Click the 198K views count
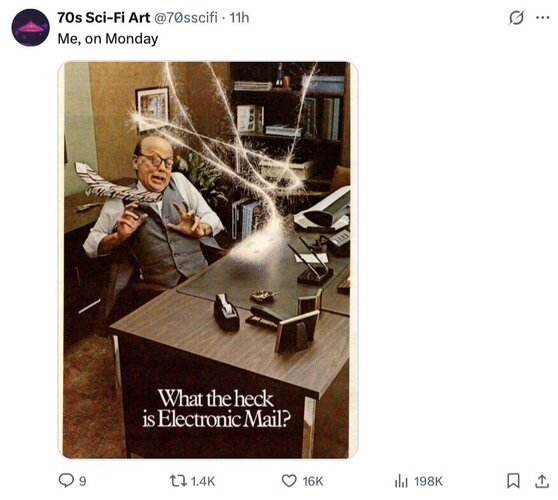 [x=428, y=481]
